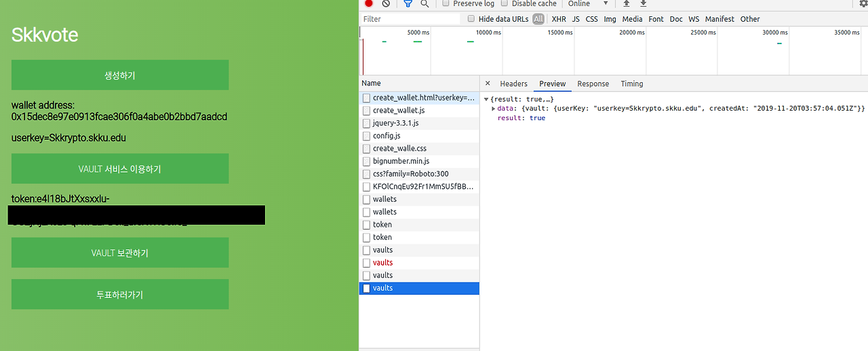Switch to the Headers tab
The width and height of the screenshot is (868, 351).
513,84
